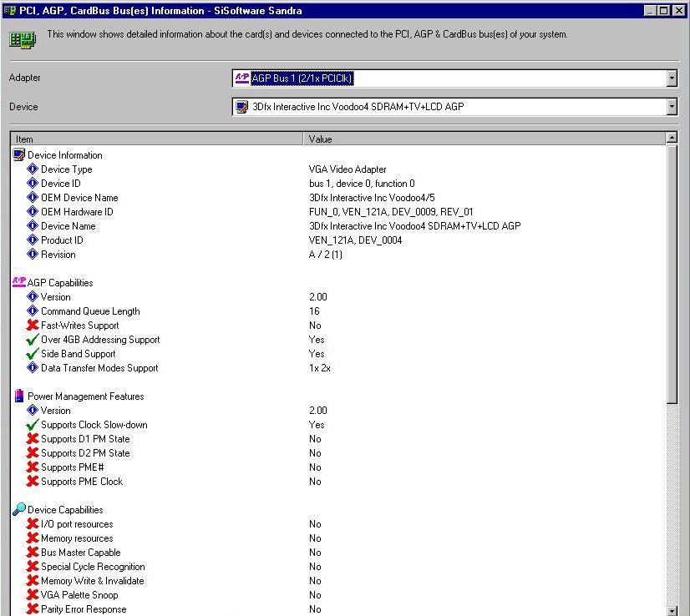Open the Device dropdown arrow
The height and width of the screenshot is (616, 690).
pos(672,106)
